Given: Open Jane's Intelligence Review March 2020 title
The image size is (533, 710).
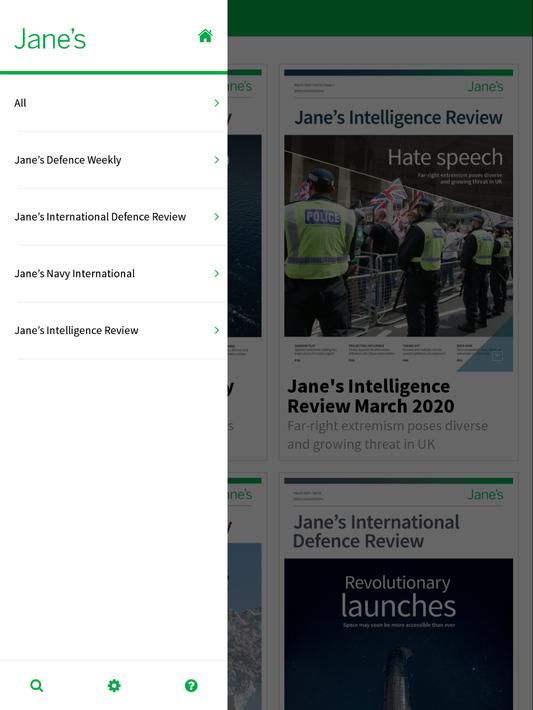Looking at the screenshot, I should [x=370, y=396].
